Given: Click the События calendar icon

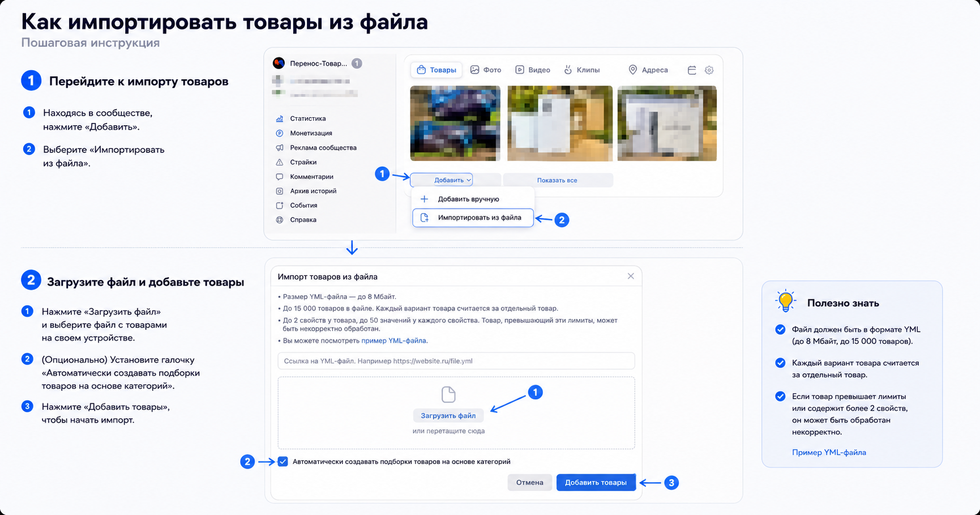Looking at the screenshot, I should (x=279, y=205).
